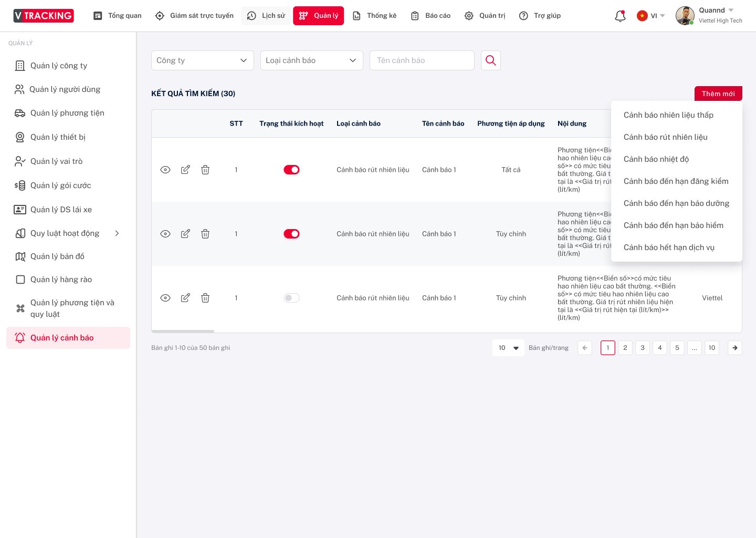Edit the first alert row

pyautogui.click(x=185, y=170)
